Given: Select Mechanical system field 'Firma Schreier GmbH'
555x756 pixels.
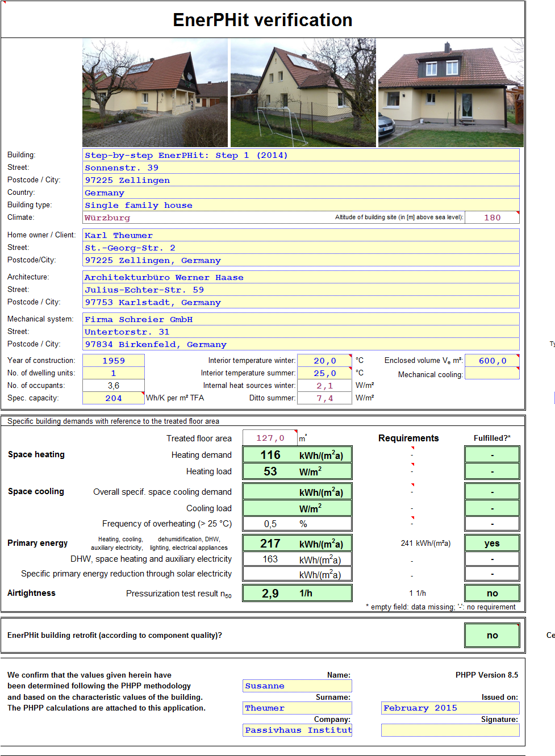Looking at the screenshot, I should pyautogui.click(x=301, y=319).
